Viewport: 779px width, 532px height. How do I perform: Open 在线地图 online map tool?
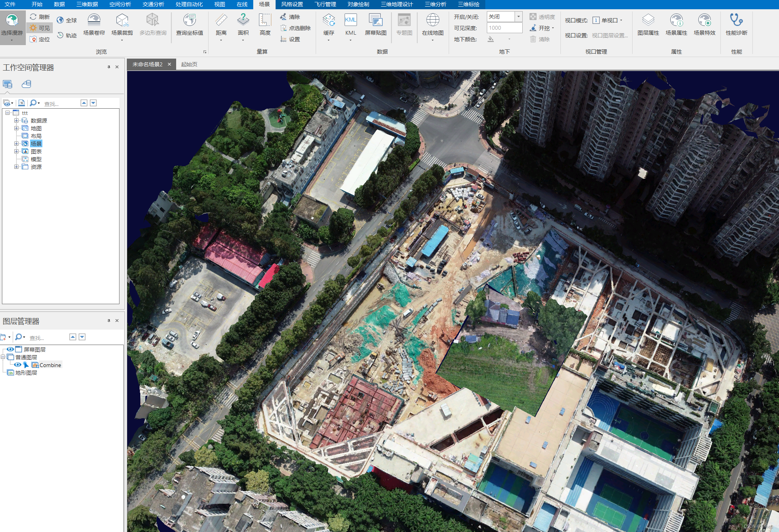pos(432,20)
